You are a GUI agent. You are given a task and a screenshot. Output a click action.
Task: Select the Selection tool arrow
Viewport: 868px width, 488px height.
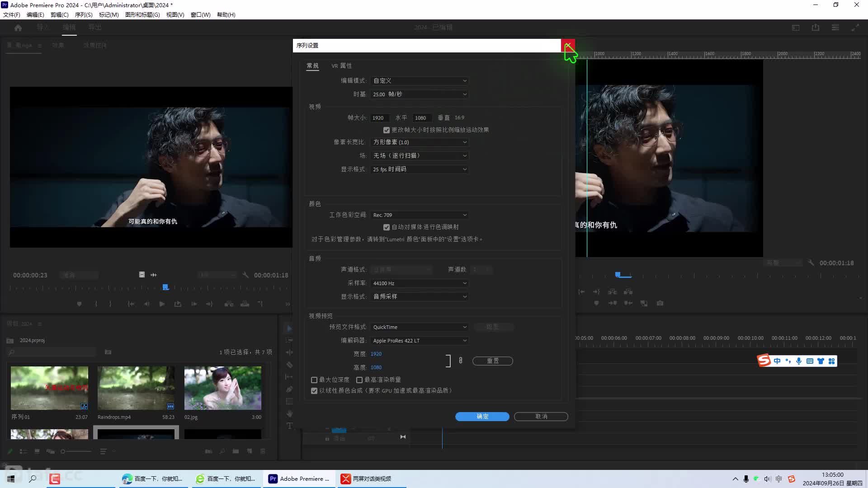point(289,328)
